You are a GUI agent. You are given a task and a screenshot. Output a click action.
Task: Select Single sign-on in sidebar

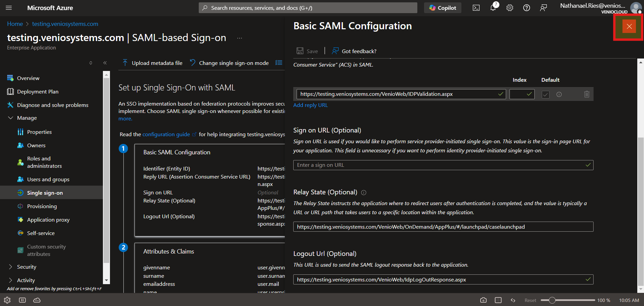point(51,193)
